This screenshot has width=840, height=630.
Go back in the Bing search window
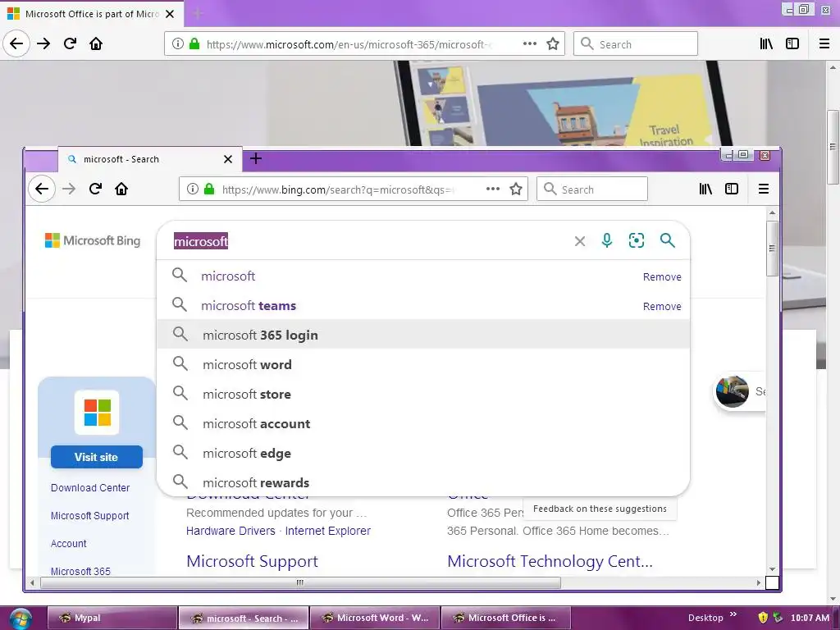(42, 189)
